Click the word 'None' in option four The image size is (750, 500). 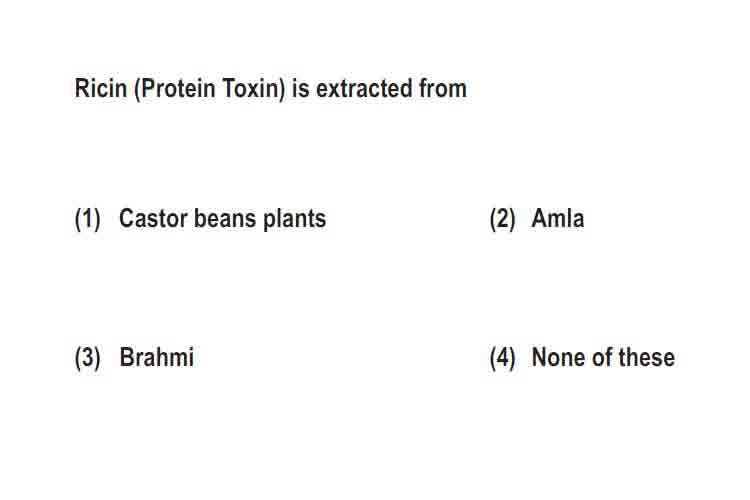tap(559, 357)
